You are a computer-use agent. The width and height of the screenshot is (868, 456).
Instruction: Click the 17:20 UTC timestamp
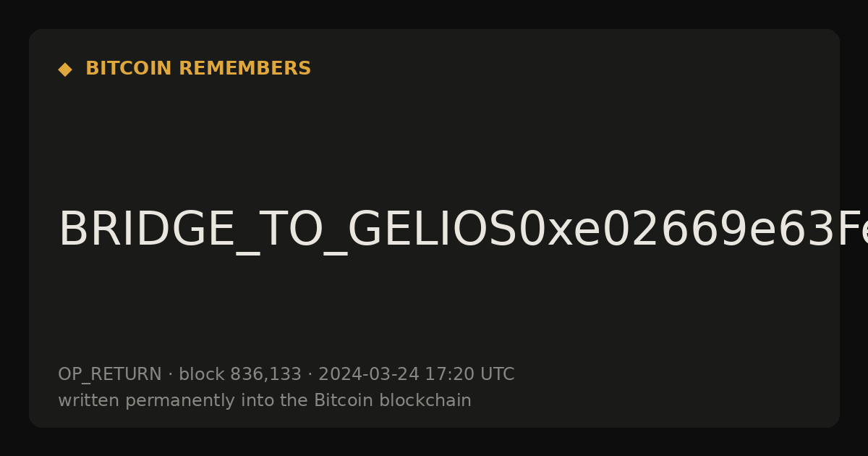pos(469,375)
